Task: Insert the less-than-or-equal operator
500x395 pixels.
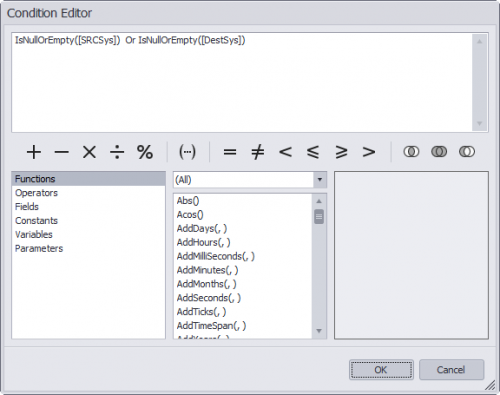Action: (313, 152)
